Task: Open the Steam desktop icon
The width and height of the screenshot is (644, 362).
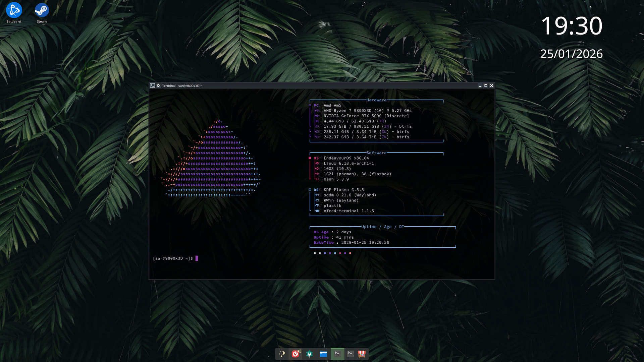Action: click(42, 11)
